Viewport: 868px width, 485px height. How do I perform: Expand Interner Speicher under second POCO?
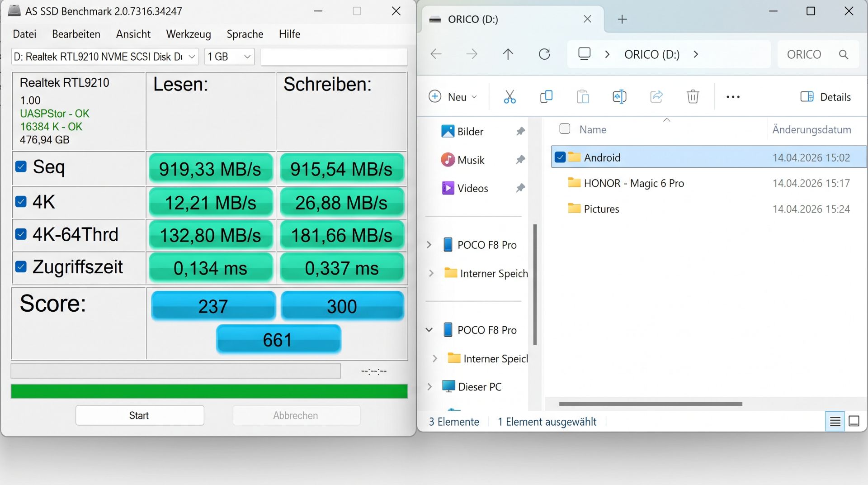coord(435,358)
